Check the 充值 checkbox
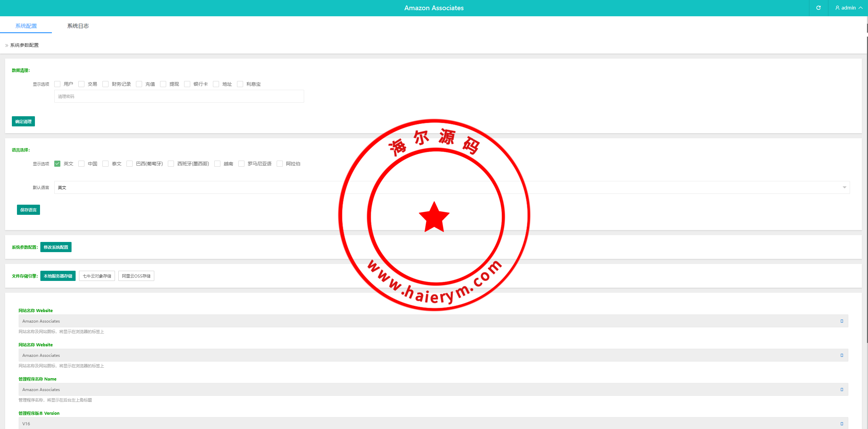This screenshot has height=429, width=868. [x=139, y=84]
